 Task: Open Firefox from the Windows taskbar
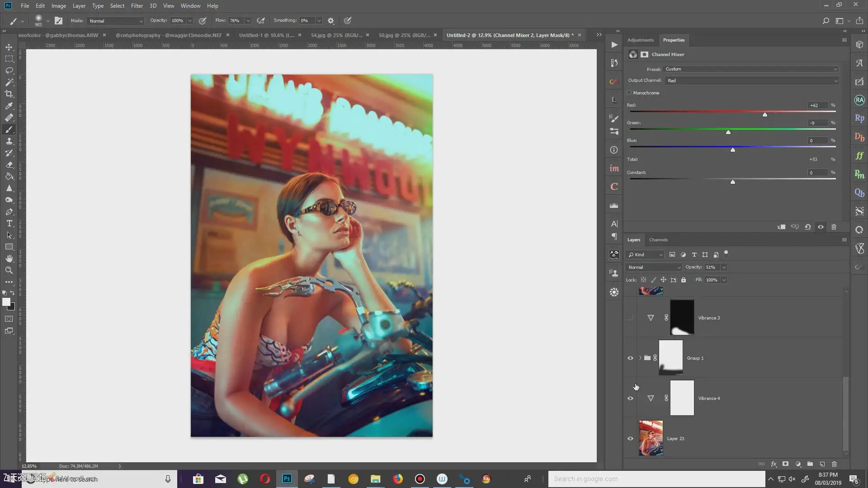pos(398,479)
